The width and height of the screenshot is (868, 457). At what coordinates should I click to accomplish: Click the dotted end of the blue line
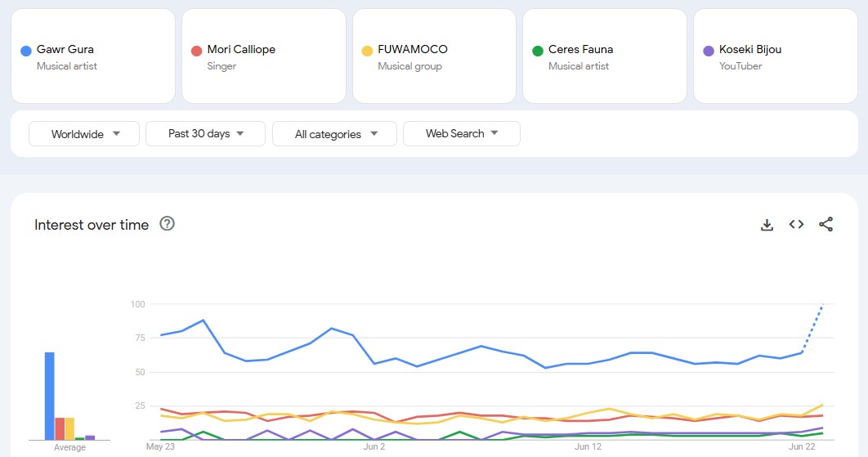(813, 325)
